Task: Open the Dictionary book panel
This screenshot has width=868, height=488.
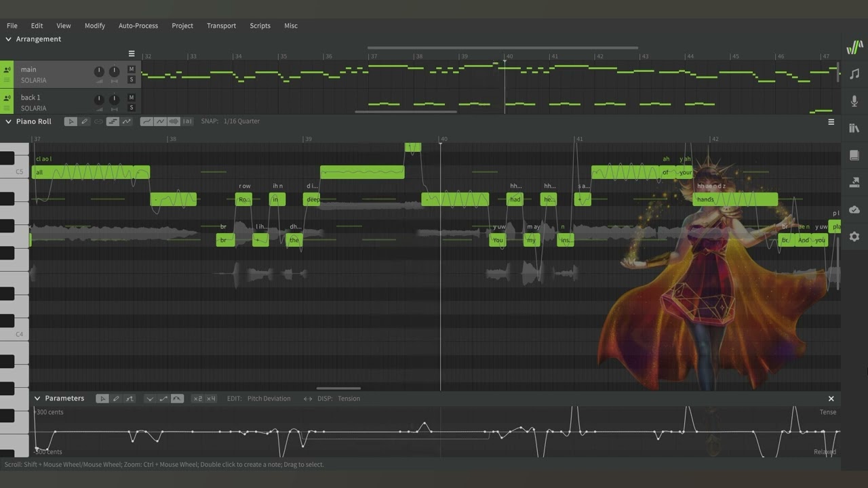Action: coord(854,155)
